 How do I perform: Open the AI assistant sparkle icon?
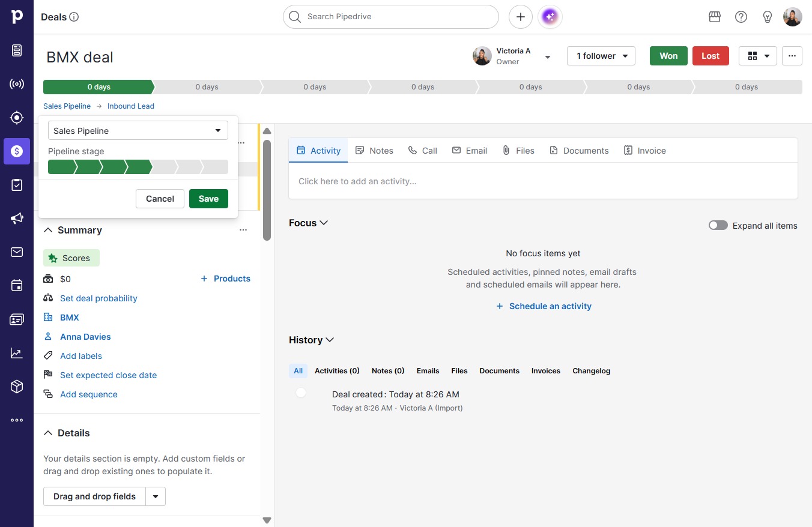point(551,17)
